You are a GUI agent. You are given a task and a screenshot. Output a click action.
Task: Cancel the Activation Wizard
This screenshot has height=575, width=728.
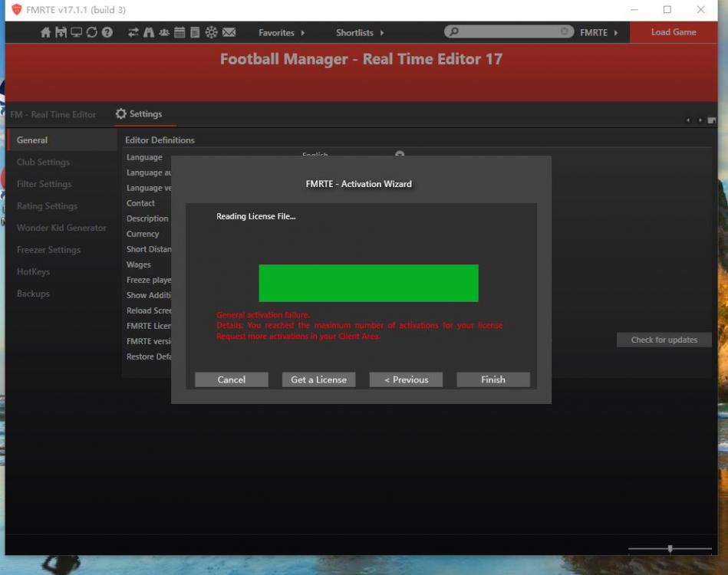(231, 379)
